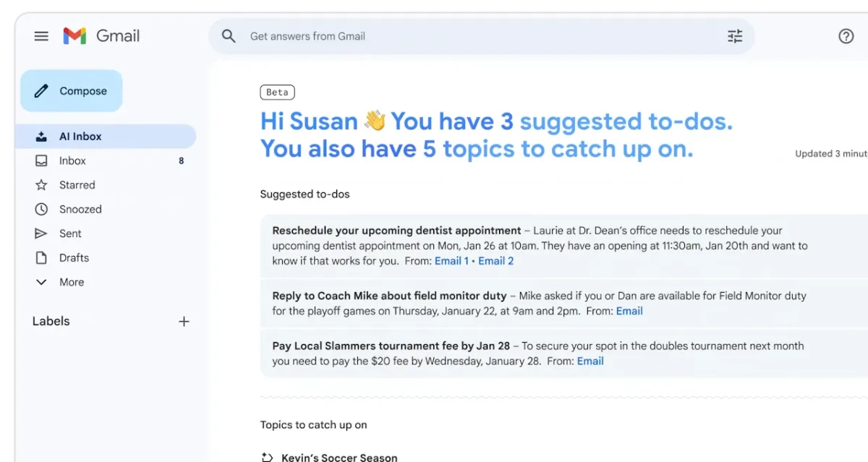Click the Snoozed clock icon
The height and width of the screenshot is (462, 868).
41,209
